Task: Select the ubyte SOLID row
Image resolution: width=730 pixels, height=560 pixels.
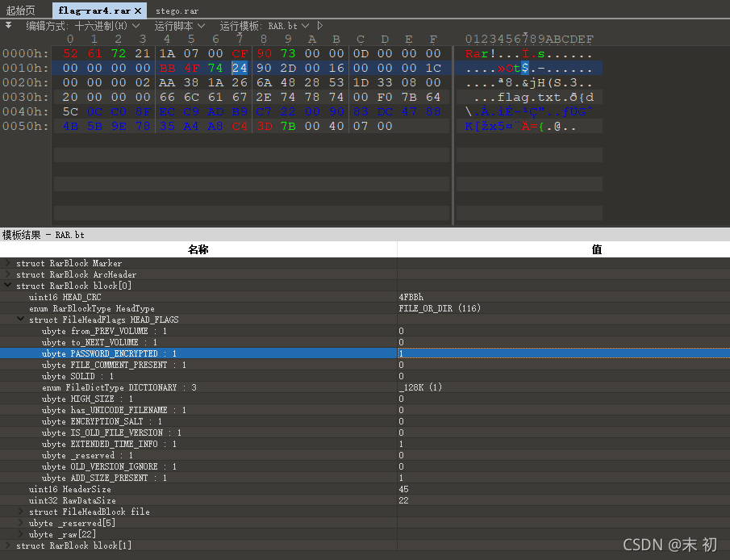Action: (365, 376)
